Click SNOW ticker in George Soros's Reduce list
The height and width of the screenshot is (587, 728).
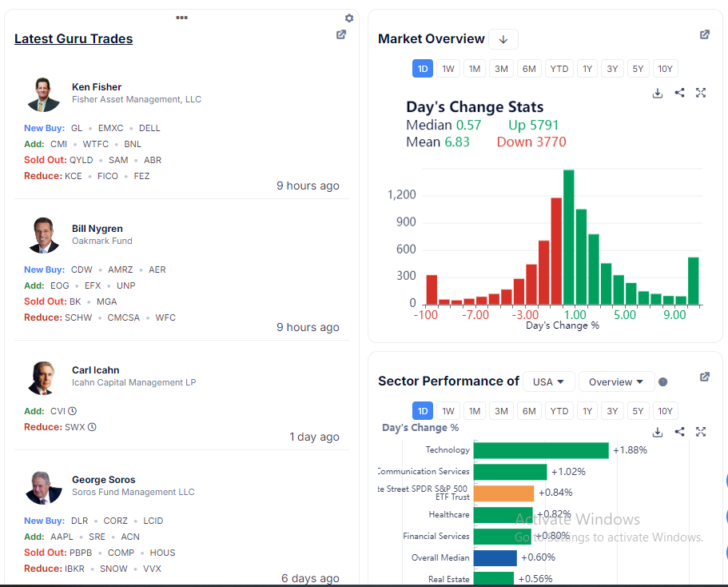coord(113,569)
